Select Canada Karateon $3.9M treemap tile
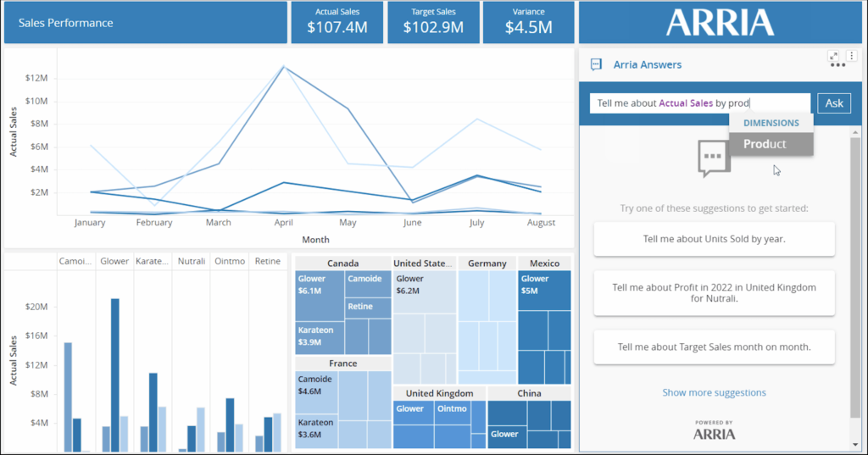Viewport: 868px width, 455px height. point(320,338)
